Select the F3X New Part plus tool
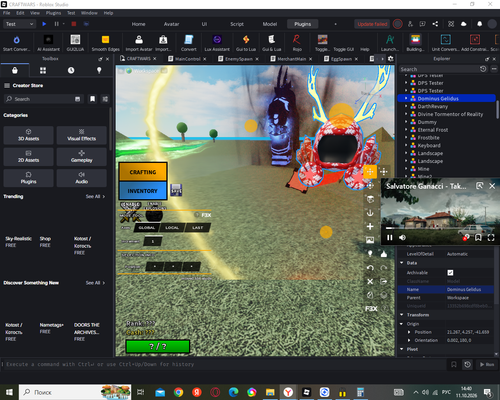 pyautogui.click(x=370, y=227)
